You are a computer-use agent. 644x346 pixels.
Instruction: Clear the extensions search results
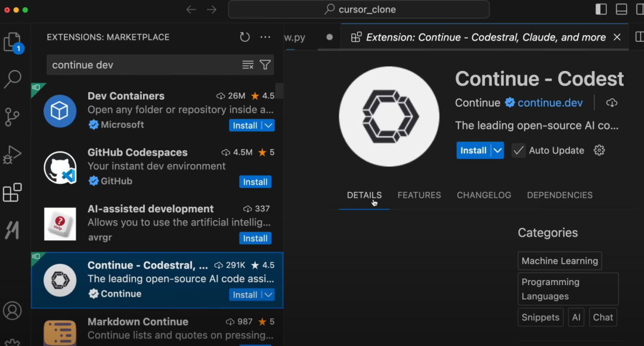click(247, 65)
